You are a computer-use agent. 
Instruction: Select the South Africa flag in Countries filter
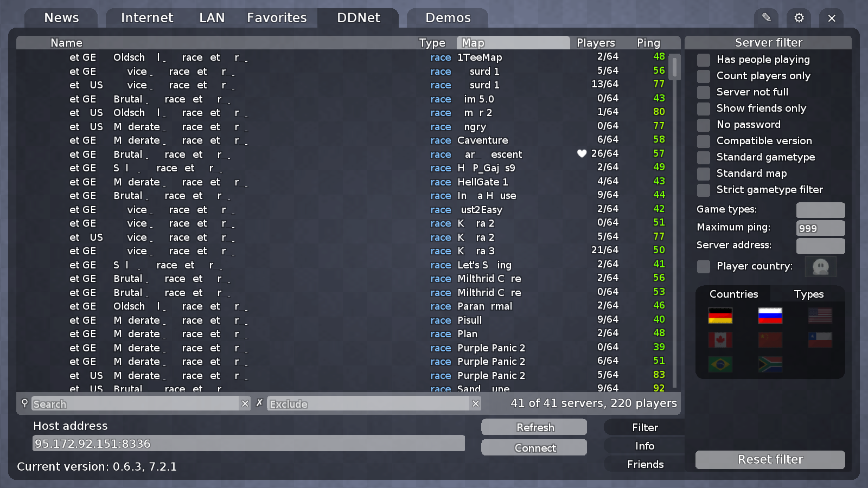point(770,364)
